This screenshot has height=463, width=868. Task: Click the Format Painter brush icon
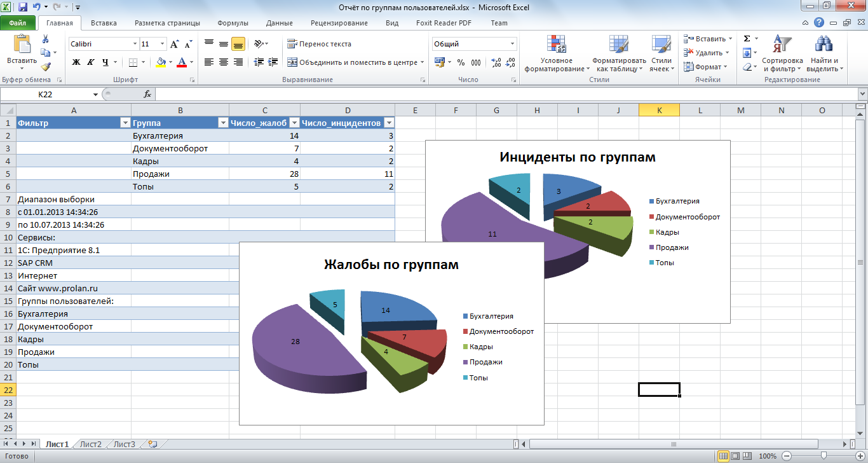click(45, 67)
